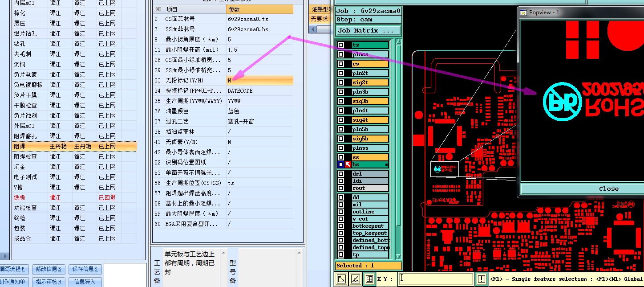Click the 参数 column header
Image resolution: width=644 pixels, height=287 pixels.
coord(259,9)
